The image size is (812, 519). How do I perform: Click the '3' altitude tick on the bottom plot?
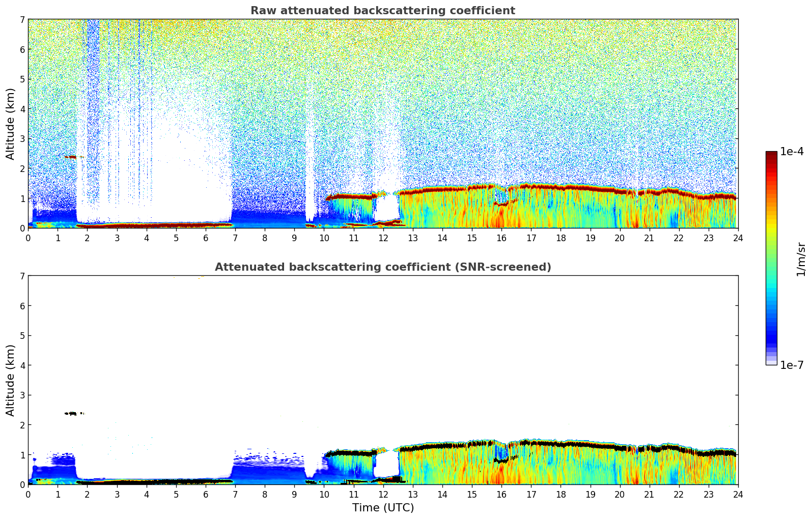22,395
